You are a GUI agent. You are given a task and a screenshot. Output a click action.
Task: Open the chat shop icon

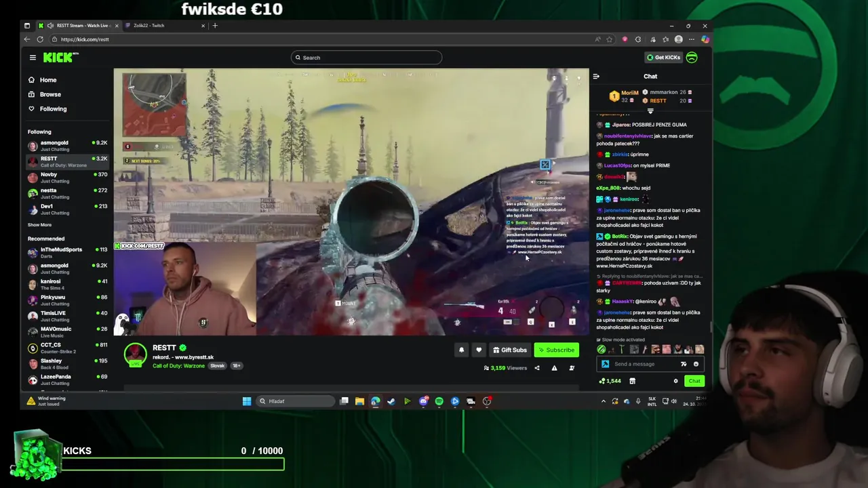pos(632,381)
